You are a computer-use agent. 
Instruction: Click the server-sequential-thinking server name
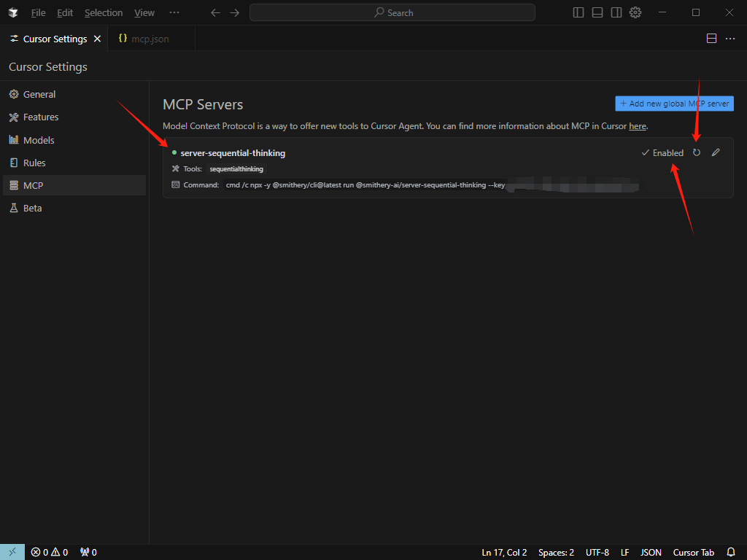coord(233,153)
